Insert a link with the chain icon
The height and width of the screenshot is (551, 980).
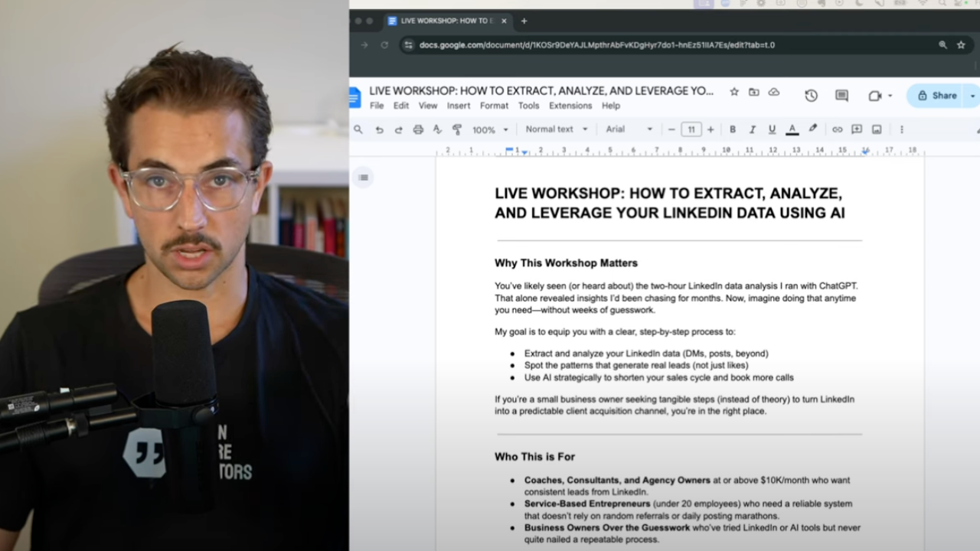[x=837, y=129]
